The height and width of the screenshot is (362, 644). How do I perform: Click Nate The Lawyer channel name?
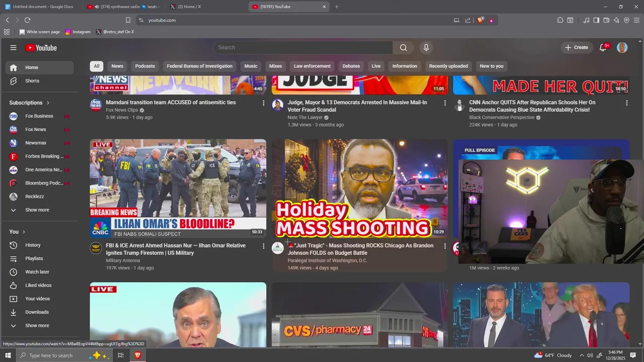click(x=305, y=118)
